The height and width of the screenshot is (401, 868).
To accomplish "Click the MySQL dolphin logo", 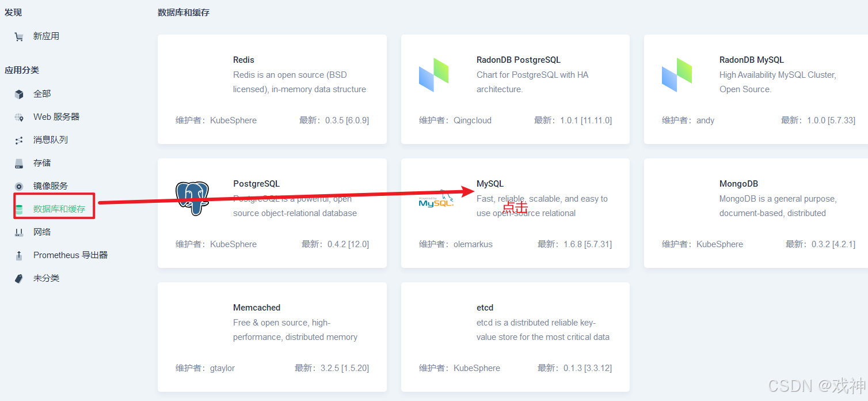I will click(x=436, y=199).
